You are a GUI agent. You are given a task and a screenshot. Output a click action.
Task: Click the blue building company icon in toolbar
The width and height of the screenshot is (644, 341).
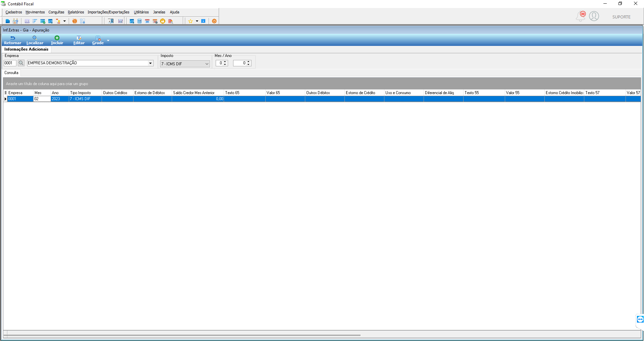pyautogui.click(x=8, y=21)
